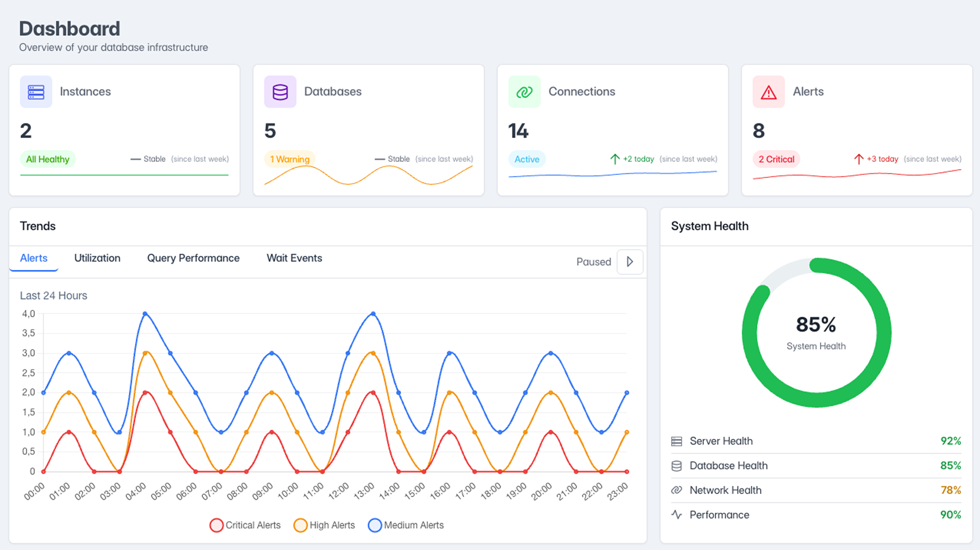Select the Wait Events tab

(x=294, y=258)
